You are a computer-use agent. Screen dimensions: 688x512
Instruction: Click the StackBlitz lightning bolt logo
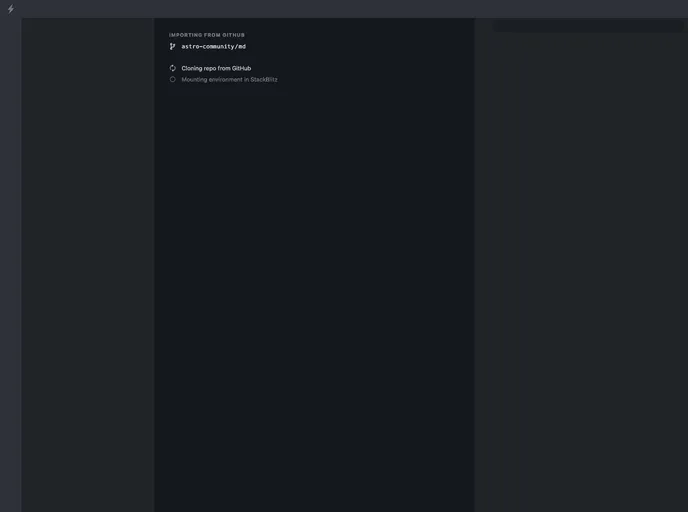pyautogui.click(x=11, y=9)
